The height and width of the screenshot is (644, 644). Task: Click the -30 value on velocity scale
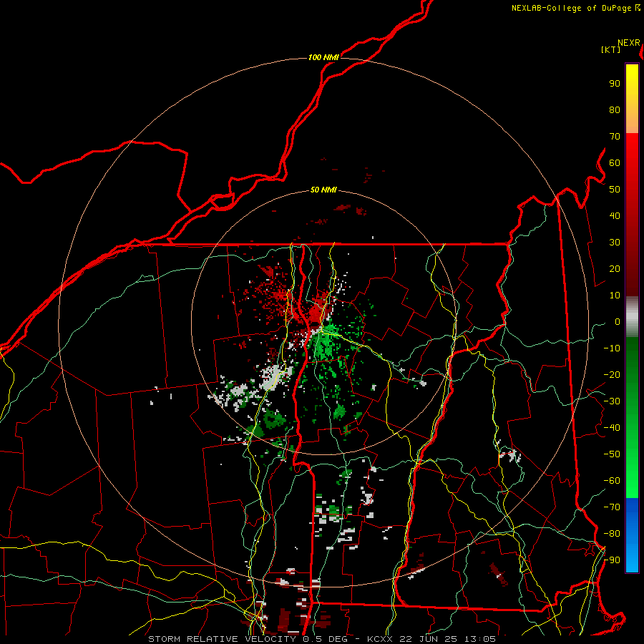tap(612, 401)
